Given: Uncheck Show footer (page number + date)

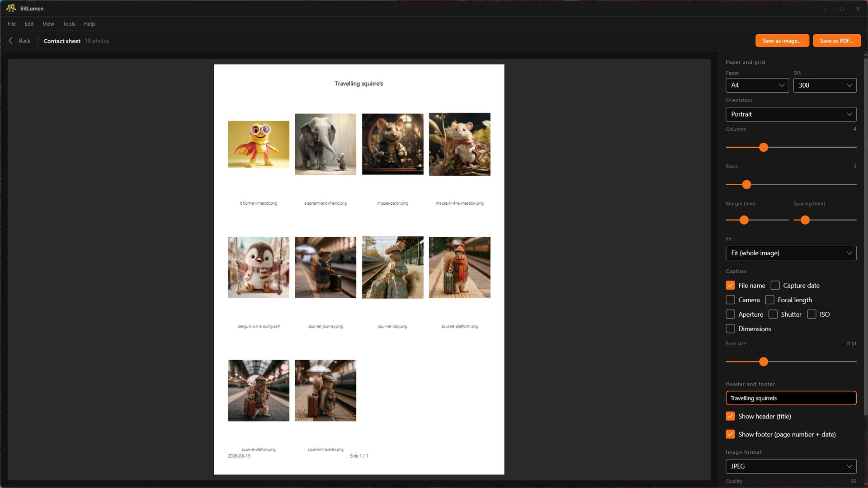Looking at the screenshot, I should [x=730, y=434].
